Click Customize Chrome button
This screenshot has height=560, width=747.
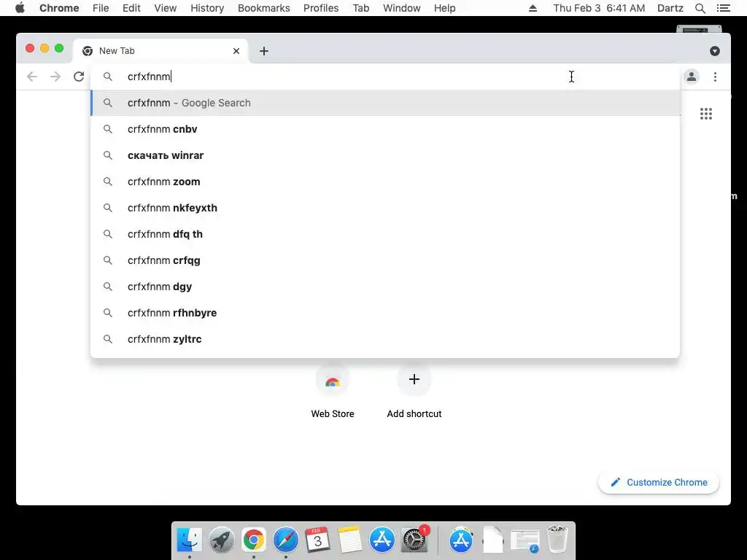pyautogui.click(x=659, y=483)
